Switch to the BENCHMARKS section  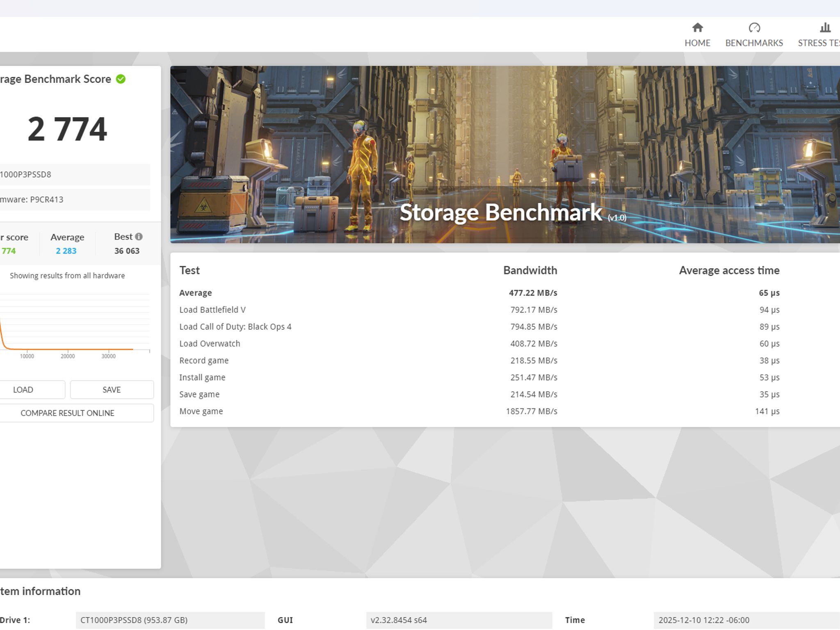(x=754, y=43)
